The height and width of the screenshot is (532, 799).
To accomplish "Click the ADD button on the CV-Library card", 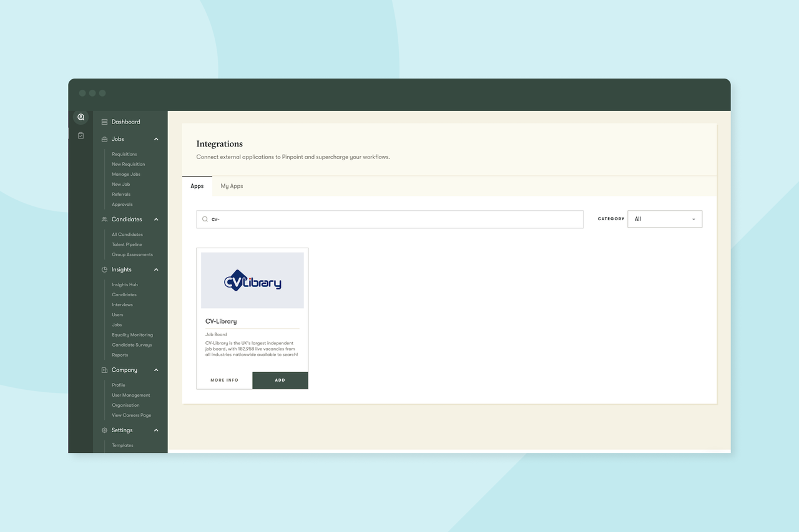I will [280, 380].
